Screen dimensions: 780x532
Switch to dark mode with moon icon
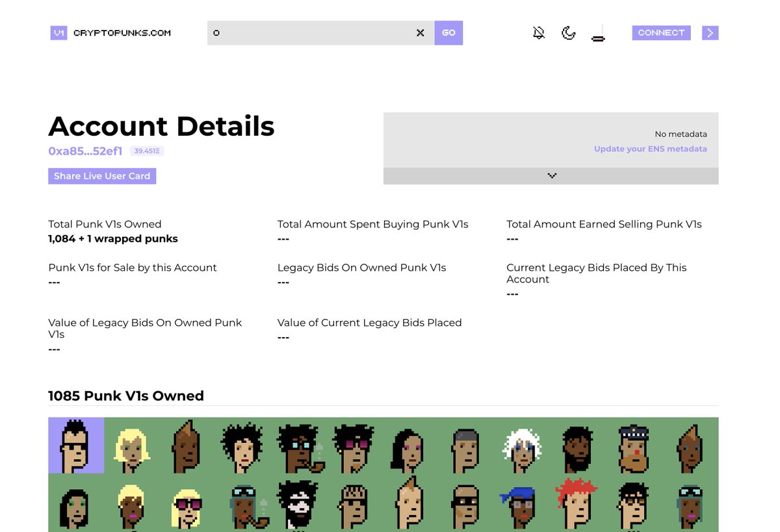point(569,33)
